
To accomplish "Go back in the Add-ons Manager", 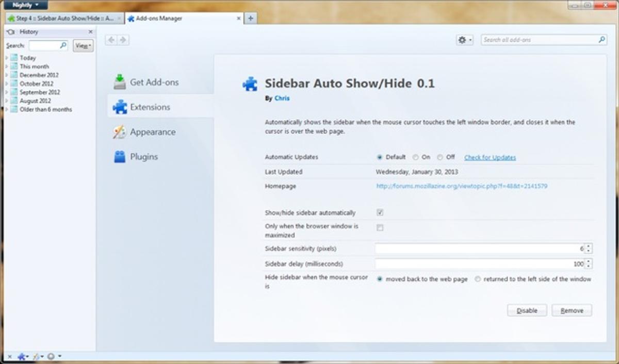I will (x=111, y=40).
